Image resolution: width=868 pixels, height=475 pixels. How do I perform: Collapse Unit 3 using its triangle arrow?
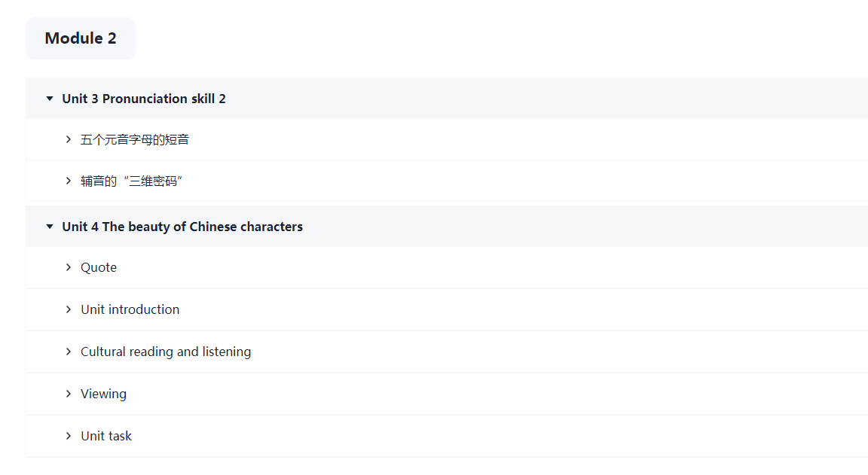tap(50, 99)
